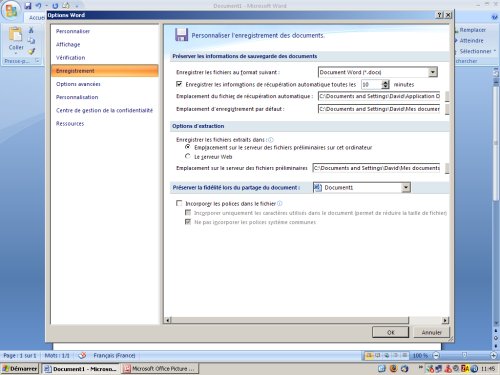Open the Document1 fidelity dropdown
Image resolution: width=500 pixels, height=375 pixels.
pos(362,187)
